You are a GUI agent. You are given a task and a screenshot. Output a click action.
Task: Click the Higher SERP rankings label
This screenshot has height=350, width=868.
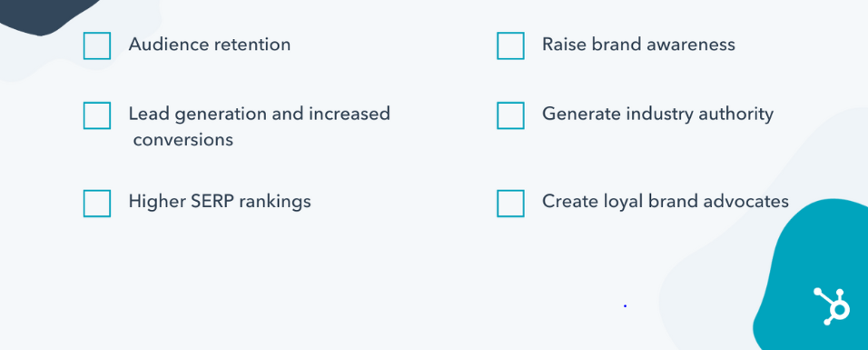(220, 202)
